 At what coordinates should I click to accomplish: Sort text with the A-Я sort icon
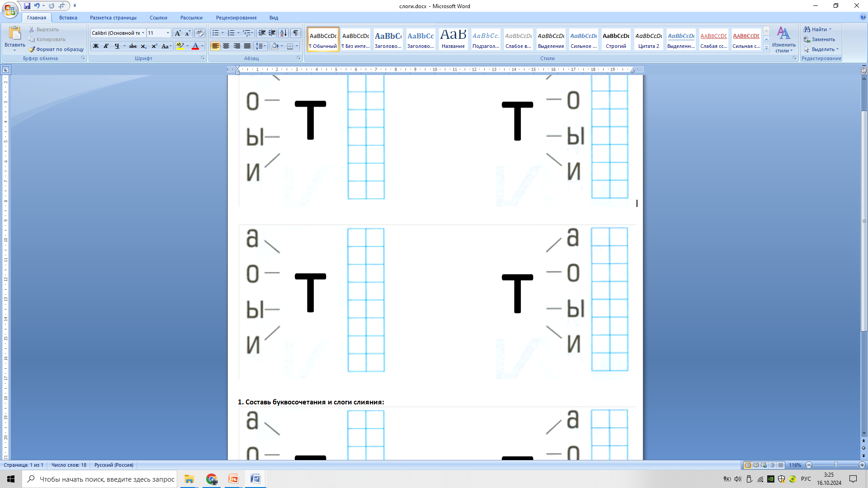tap(283, 33)
